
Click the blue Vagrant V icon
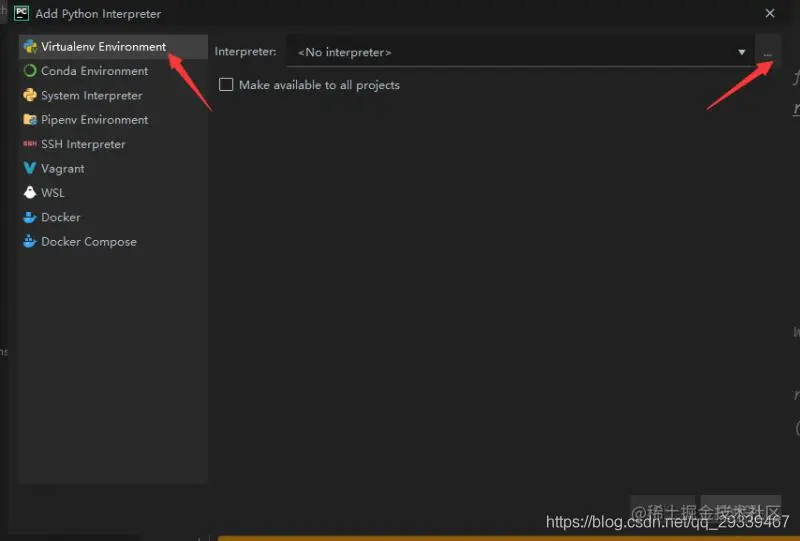tap(30, 168)
